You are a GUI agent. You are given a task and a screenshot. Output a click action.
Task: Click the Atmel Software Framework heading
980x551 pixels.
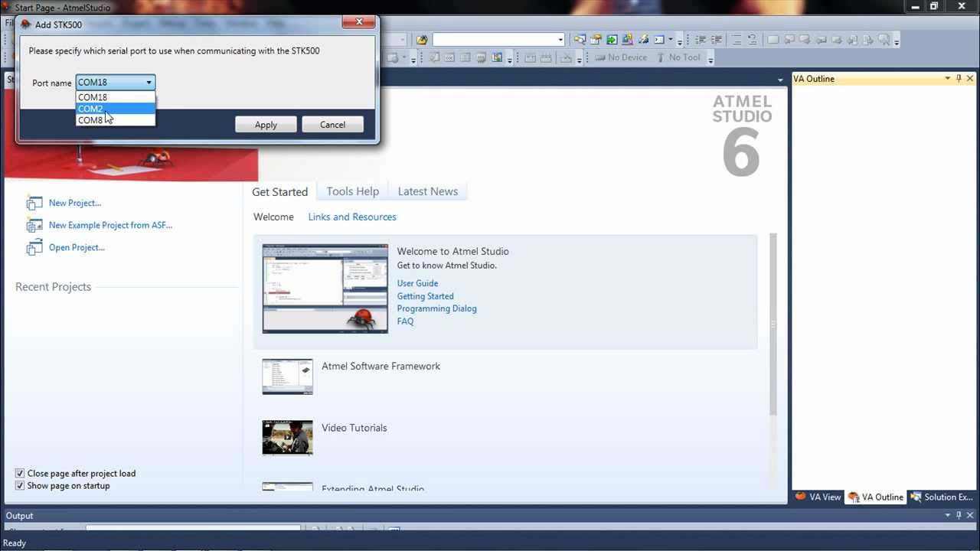point(381,367)
